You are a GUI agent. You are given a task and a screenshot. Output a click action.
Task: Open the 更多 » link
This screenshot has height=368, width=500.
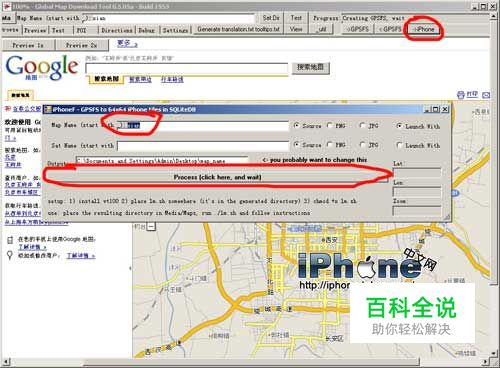127,43
